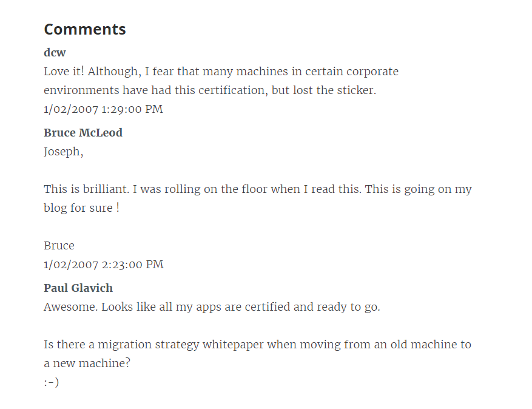Click the word 'whitepaper' in Paul's comment
532x409 pixels.
pos(233,345)
